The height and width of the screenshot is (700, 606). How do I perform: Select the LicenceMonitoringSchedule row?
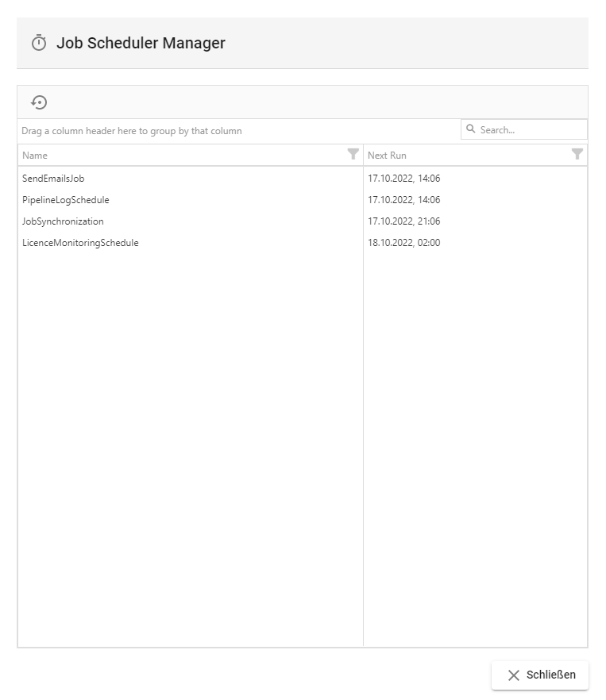[x=80, y=243]
